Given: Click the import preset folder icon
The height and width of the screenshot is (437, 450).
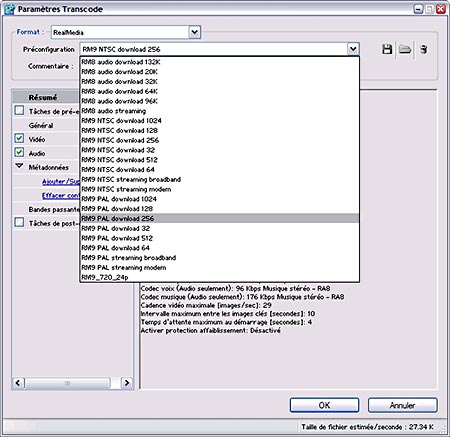Looking at the screenshot, I should (405, 49).
